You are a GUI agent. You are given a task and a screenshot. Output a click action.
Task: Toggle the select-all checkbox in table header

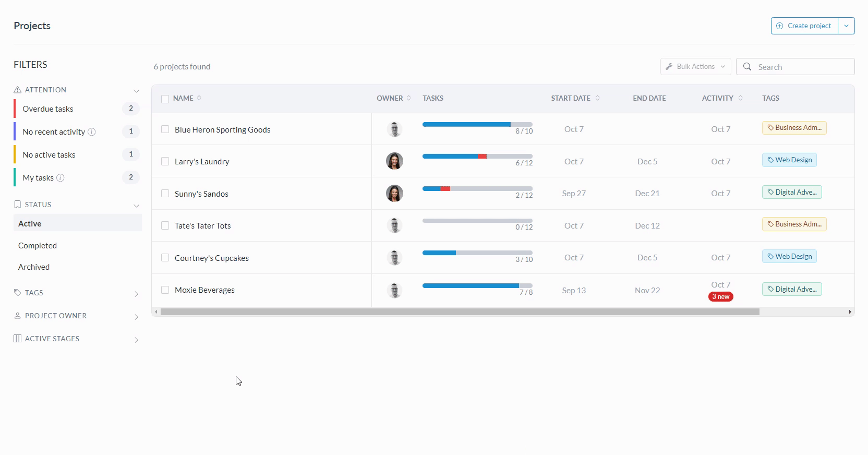[x=165, y=99]
